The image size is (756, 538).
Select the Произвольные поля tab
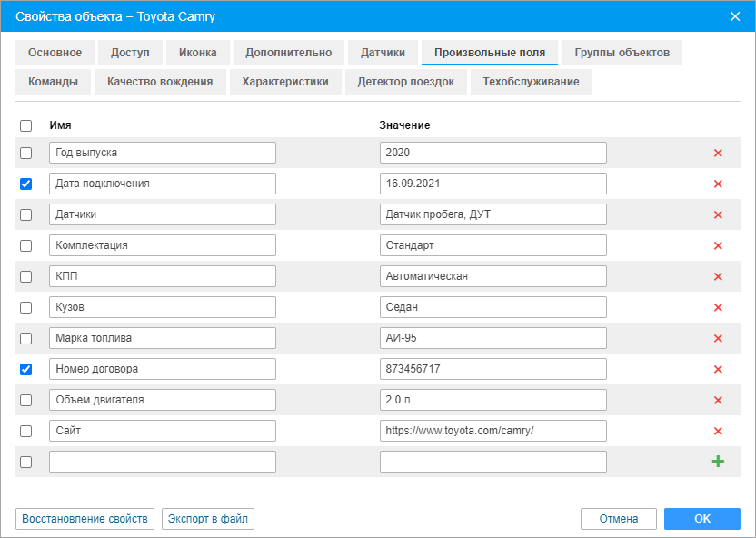click(x=490, y=53)
